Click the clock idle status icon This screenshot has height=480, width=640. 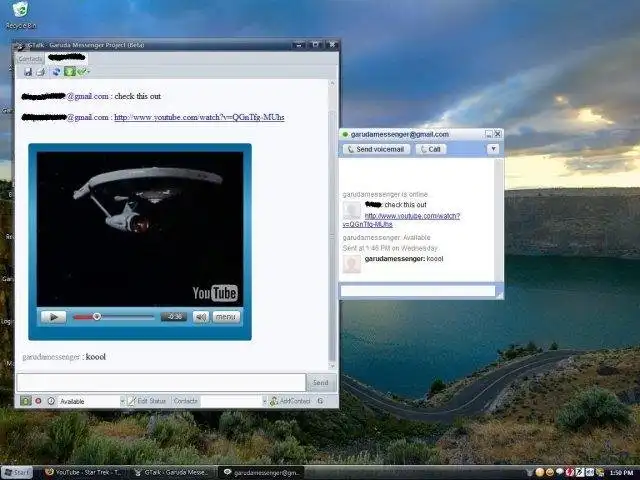[x=51, y=401]
